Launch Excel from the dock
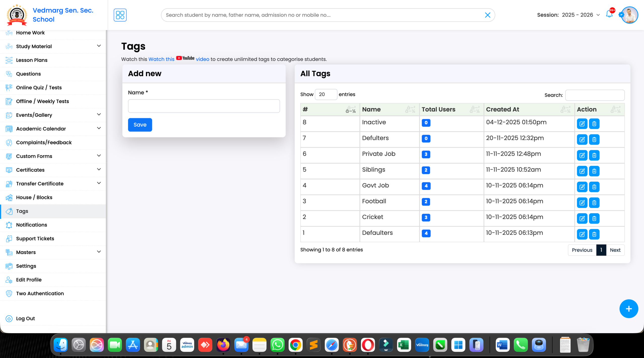The width and height of the screenshot is (644, 358). (x=404, y=345)
